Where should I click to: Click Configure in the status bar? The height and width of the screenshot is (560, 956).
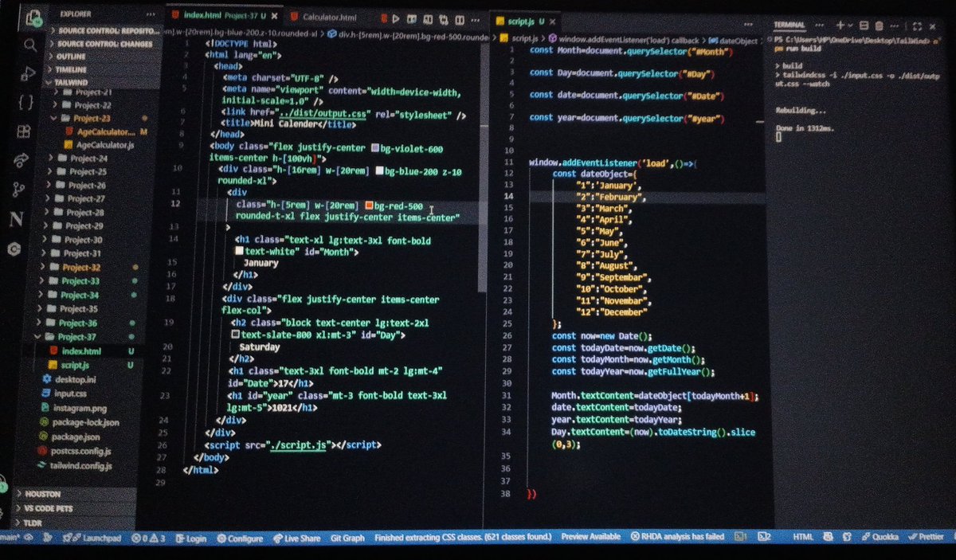pos(240,539)
